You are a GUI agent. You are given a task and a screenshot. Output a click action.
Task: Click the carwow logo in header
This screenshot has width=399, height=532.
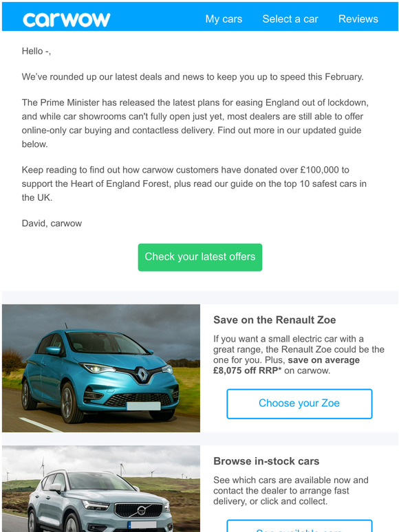(x=67, y=19)
